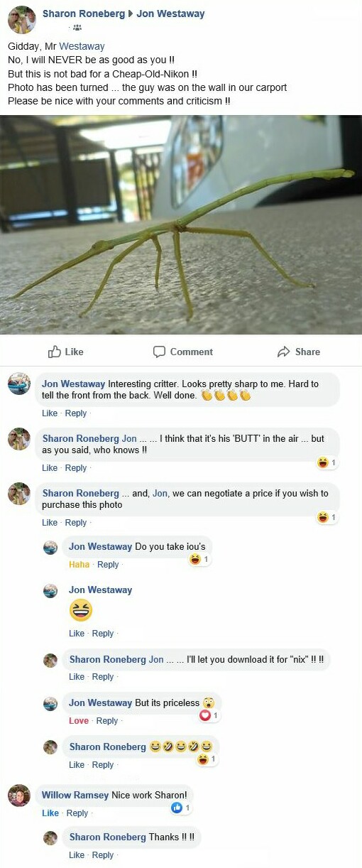Click the large laughing emoji sticker comment
The image size is (362, 868).
pos(81,611)
